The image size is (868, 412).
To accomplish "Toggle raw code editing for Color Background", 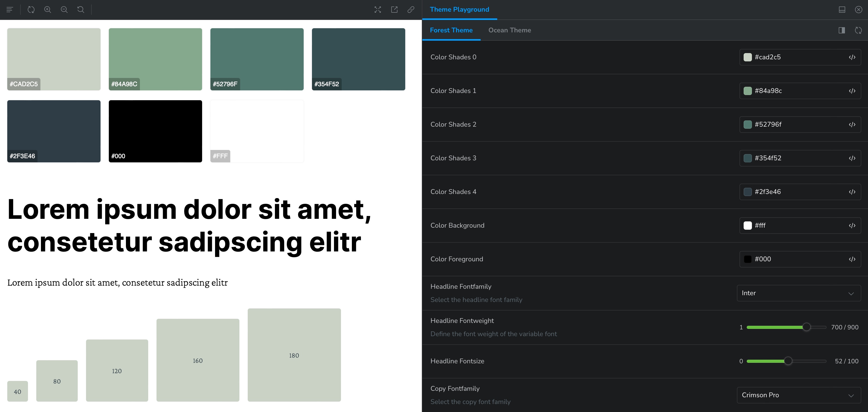I will point(852,226).
